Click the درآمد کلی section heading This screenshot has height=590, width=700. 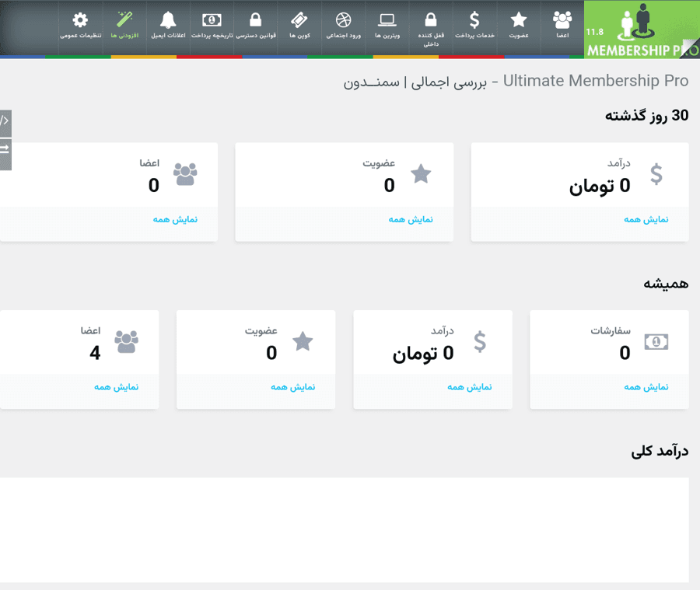coord(660,451)
